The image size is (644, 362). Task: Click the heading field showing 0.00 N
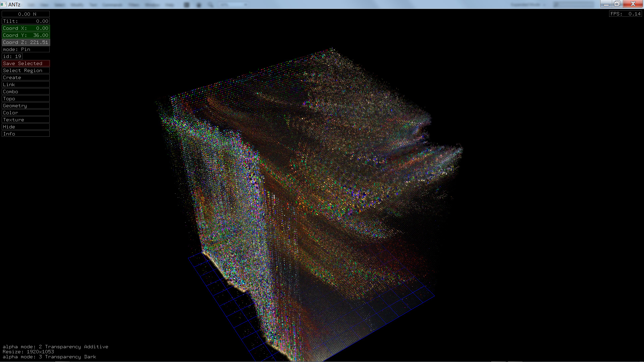tap(25, 14)
